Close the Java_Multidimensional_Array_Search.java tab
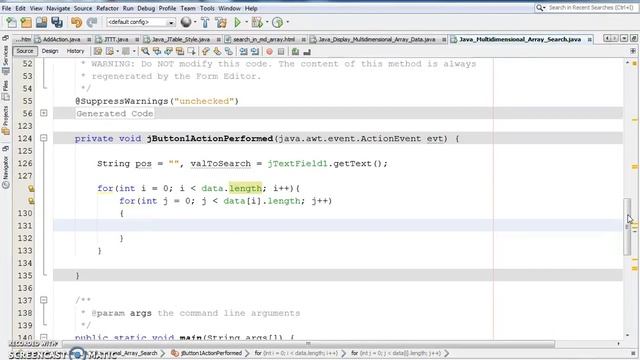640x360 pixels. pos(589,40)
